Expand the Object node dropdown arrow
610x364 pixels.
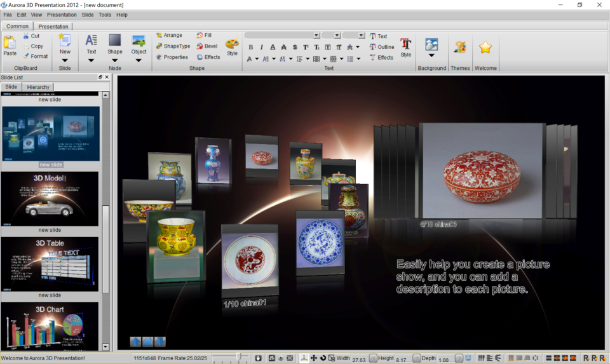click(x=139, y=60)
